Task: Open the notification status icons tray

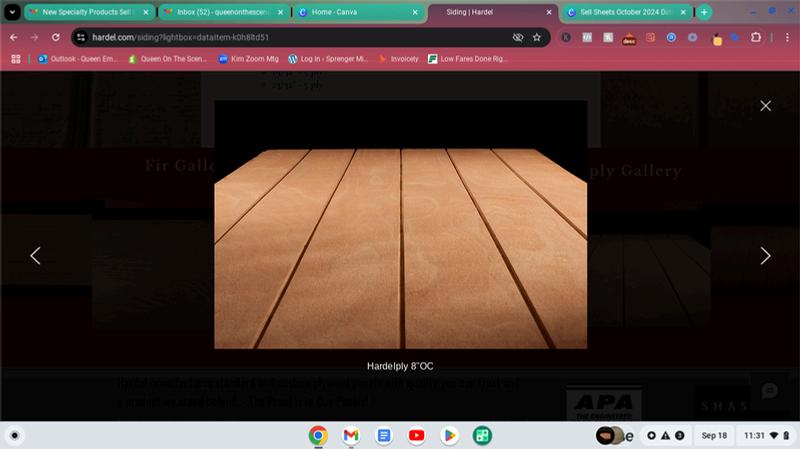Action: [665, 435]
